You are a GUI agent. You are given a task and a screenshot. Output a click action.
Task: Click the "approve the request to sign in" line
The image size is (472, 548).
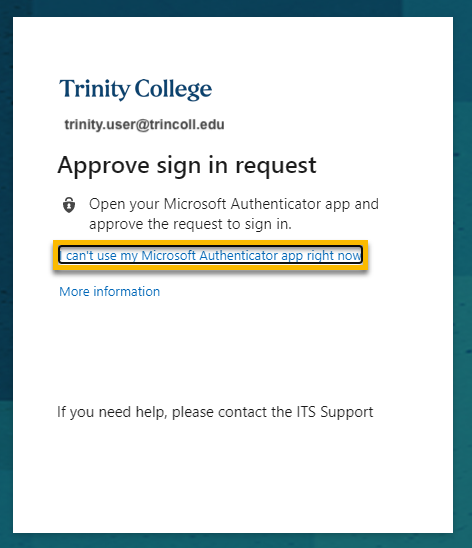coord(190,224)
